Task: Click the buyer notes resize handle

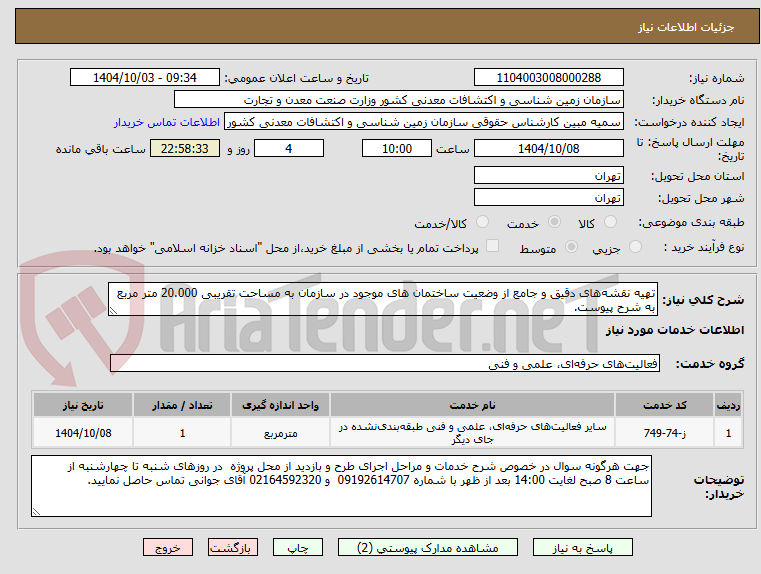Action: [x=36, y=511]
